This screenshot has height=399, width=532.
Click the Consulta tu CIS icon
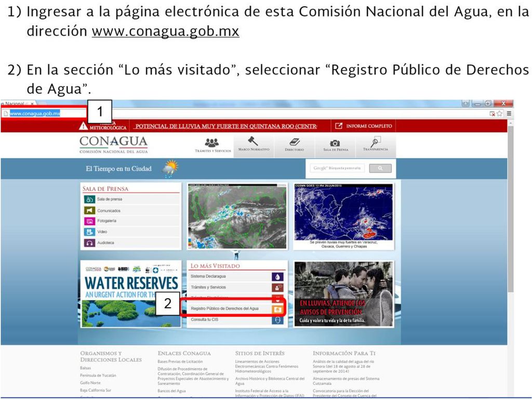[x=277, y=320]
